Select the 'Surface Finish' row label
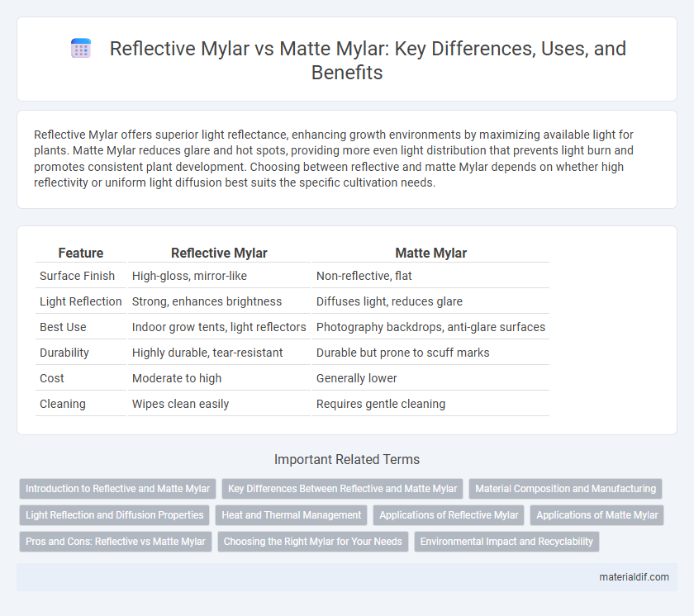694x616 pixels. (77, 276)
